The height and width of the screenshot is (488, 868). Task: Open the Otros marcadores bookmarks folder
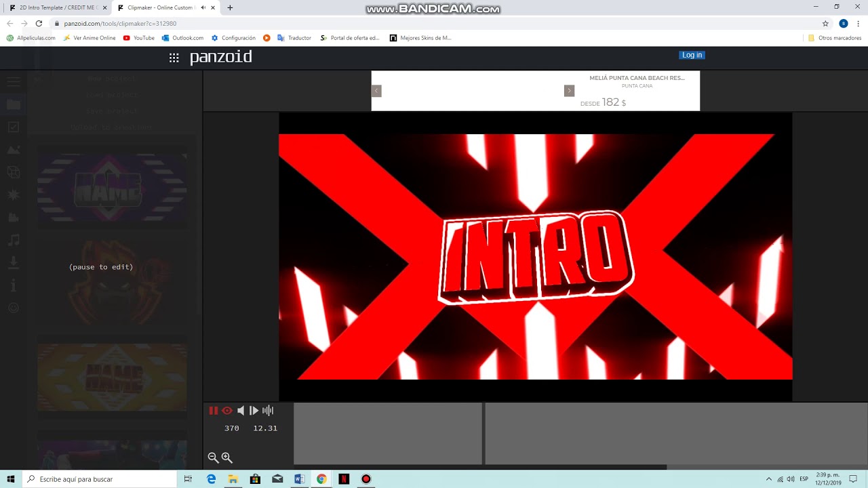coord(835,38)
